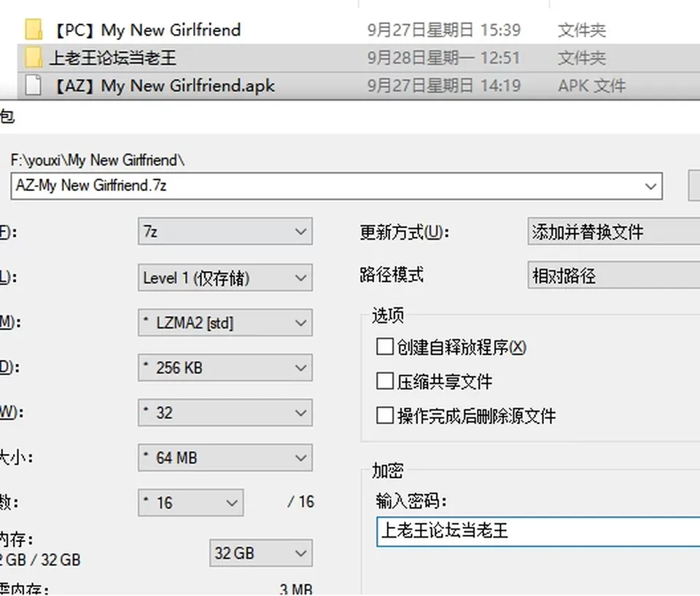Click the 输入密码: label
Viewport: 700px width, 596px height.
click(411, 501)
